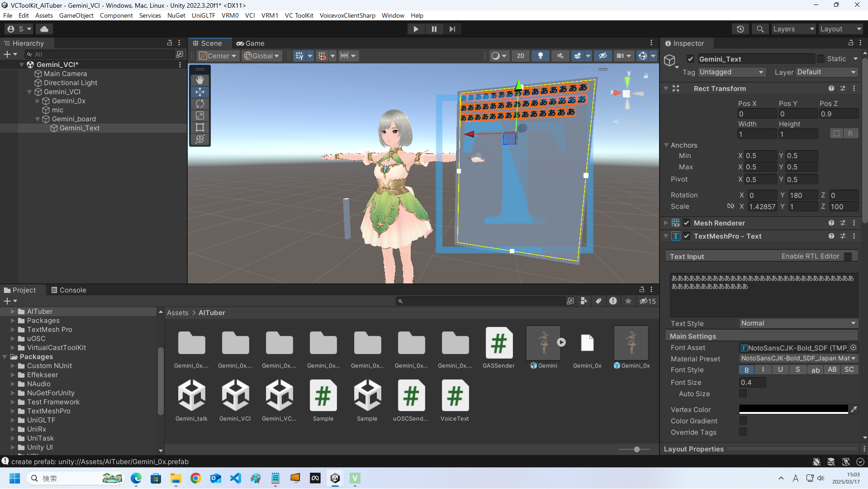Collapse the Gemini_board hierarchy item

(x=38, y=119)
